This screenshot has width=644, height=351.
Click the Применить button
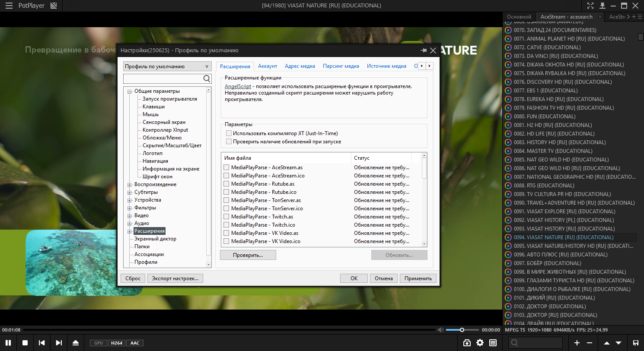tap(418, 278)
